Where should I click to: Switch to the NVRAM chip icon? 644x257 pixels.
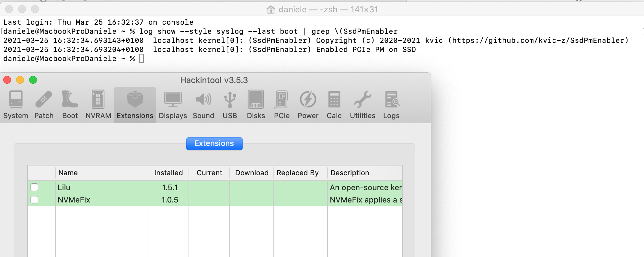pyautogui.click(x=98, y=100)
